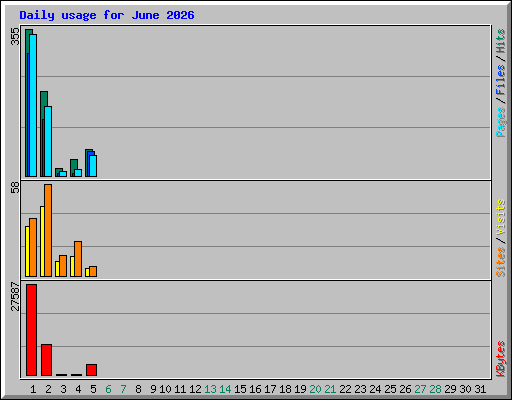
Task: Click the 58 axis value label
Action: [15, 188]
